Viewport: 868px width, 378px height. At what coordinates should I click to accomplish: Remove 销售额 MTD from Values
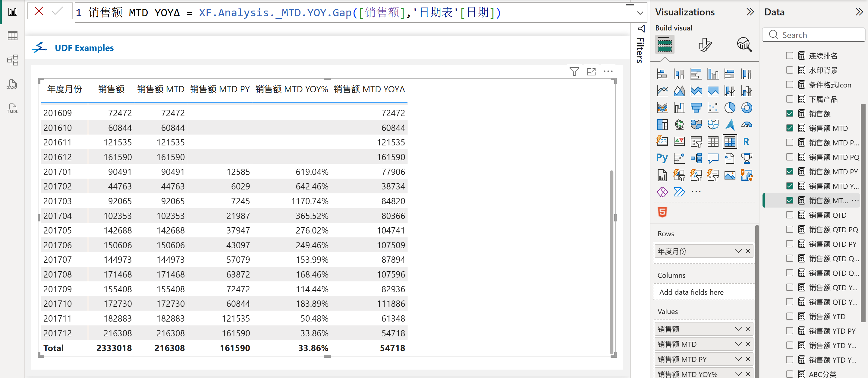click(x=748, y=344)
